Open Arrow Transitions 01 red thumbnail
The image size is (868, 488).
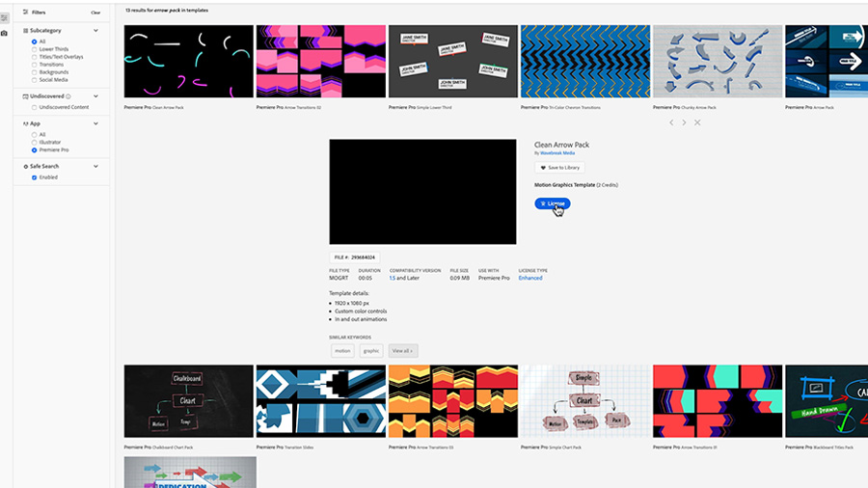(718, 401)
